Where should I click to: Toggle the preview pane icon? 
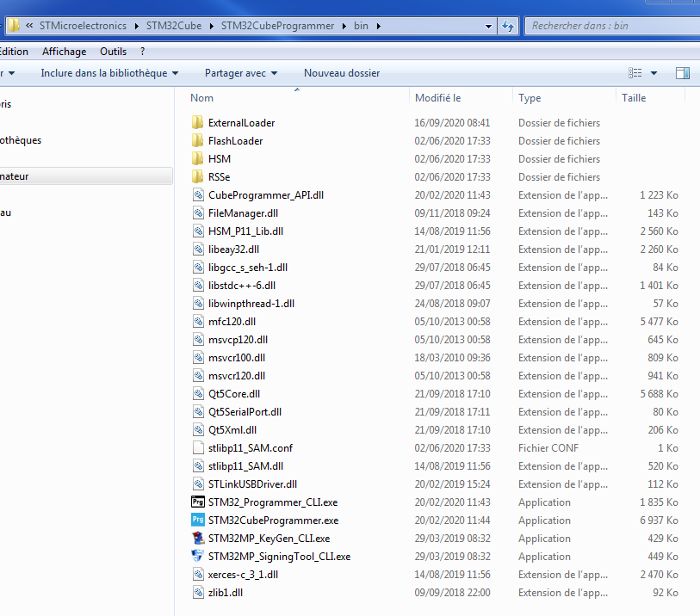[x=683, y=73]
